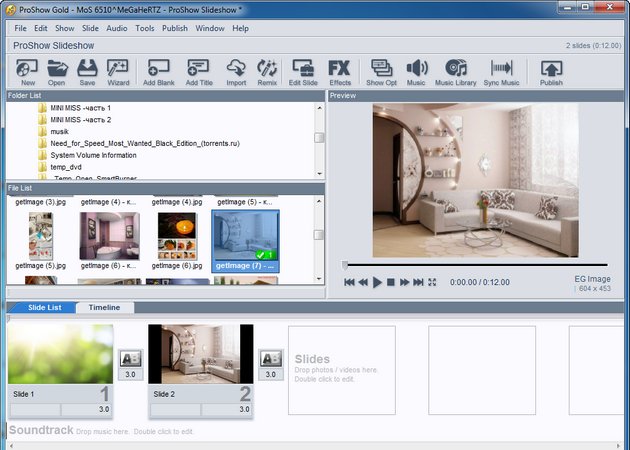This screenshot has width=630, height=450.
Task: Stop the preview playback
Action: [x=391, y=283]
